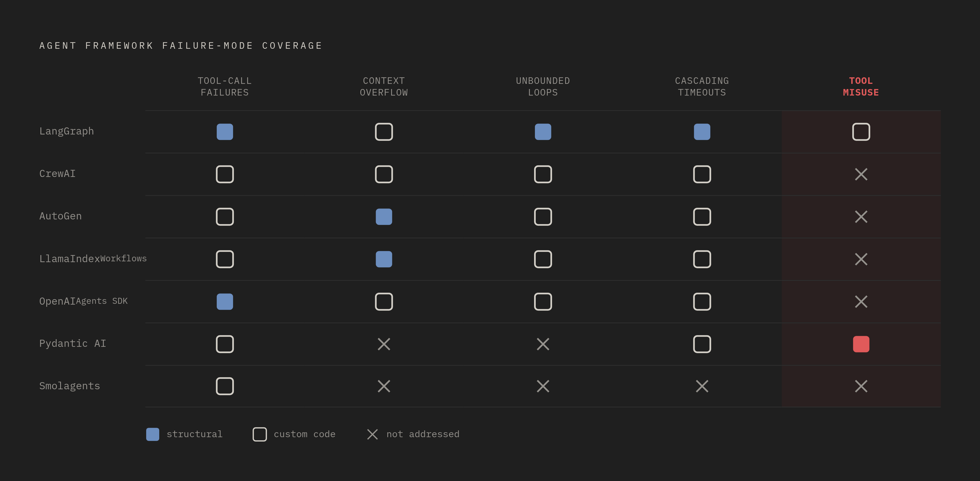
Task: Click the Unbounded Loops column header
Action: point(543,87)
